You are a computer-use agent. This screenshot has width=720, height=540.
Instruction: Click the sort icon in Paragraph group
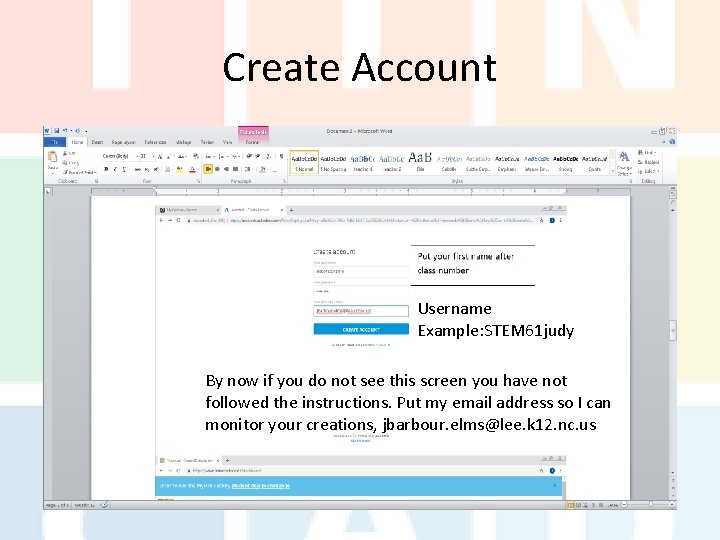pyautogui.click(x=269, y=157)
